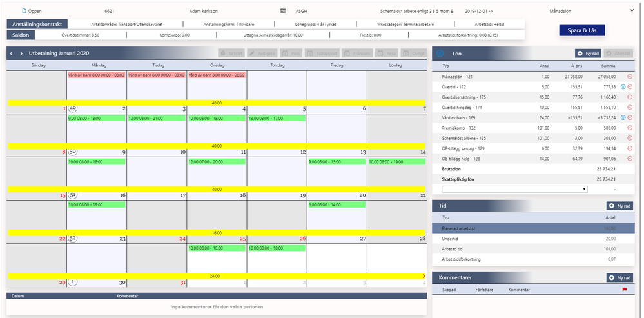Add Ny rad in the Lön panel

click(x=588, y=54)
